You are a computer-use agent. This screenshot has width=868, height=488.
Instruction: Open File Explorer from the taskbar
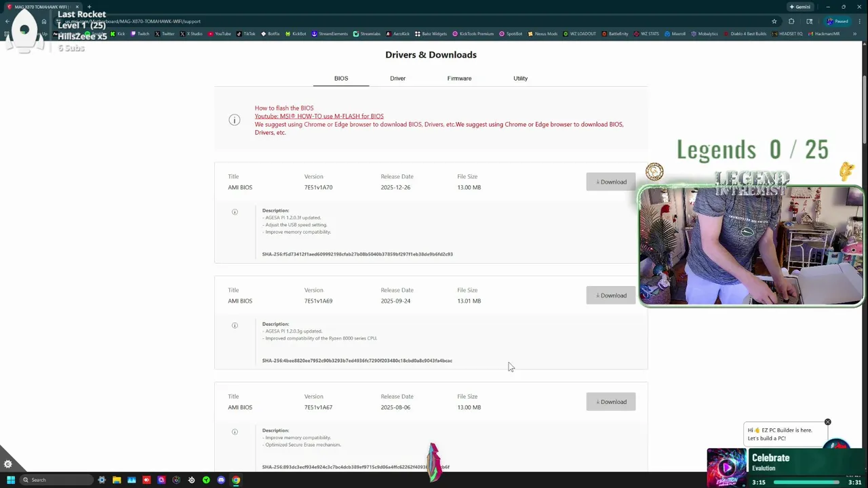click(117, 480)
